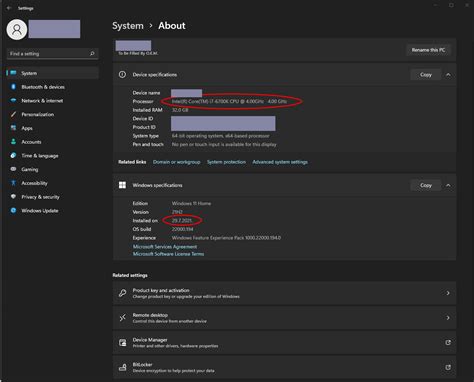
Task: Click the search magnifier icon in Find a setting
Action: point(92,53)
